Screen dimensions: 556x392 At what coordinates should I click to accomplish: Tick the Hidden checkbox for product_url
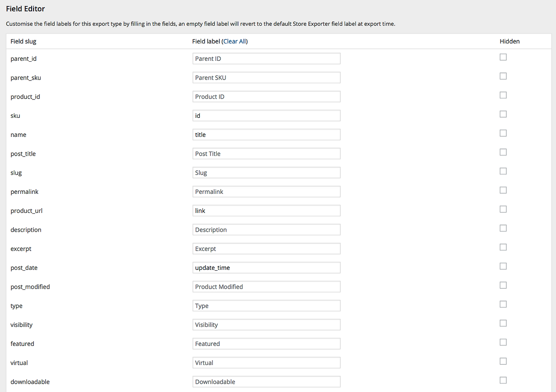[503, 209]
